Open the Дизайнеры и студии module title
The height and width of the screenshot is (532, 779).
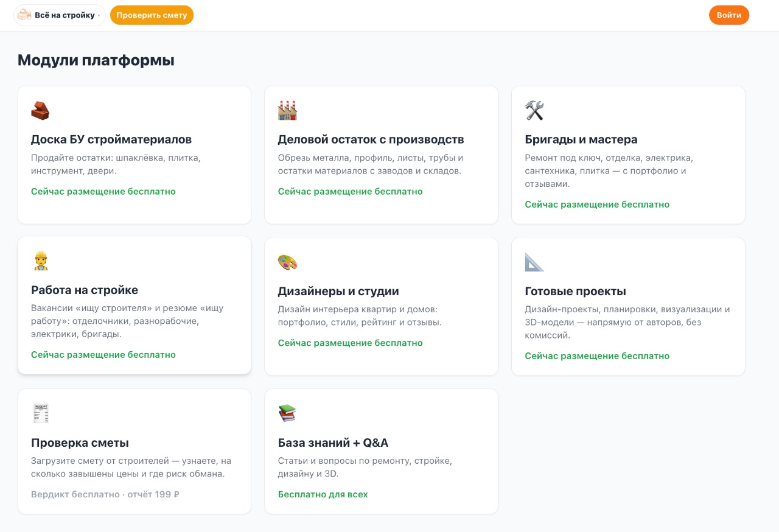338,291
